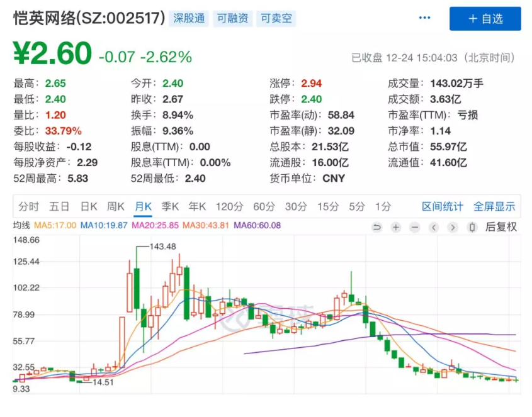532x417 pixels.
Task: Click the 最高 value 2.65
Action: pyautogui.click(x=55, y=84)
